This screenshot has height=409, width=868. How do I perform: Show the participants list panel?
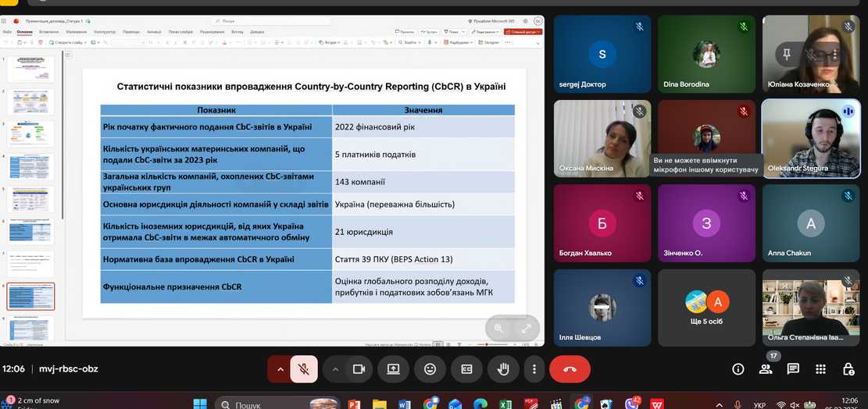(766, 369)
